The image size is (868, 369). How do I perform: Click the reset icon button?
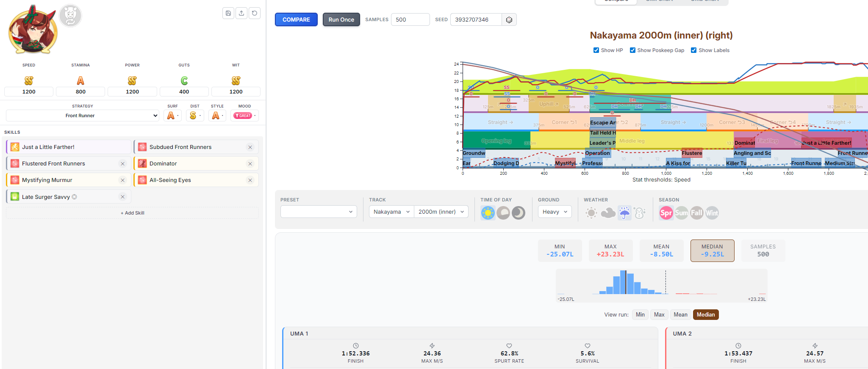(x=255, y=13)
